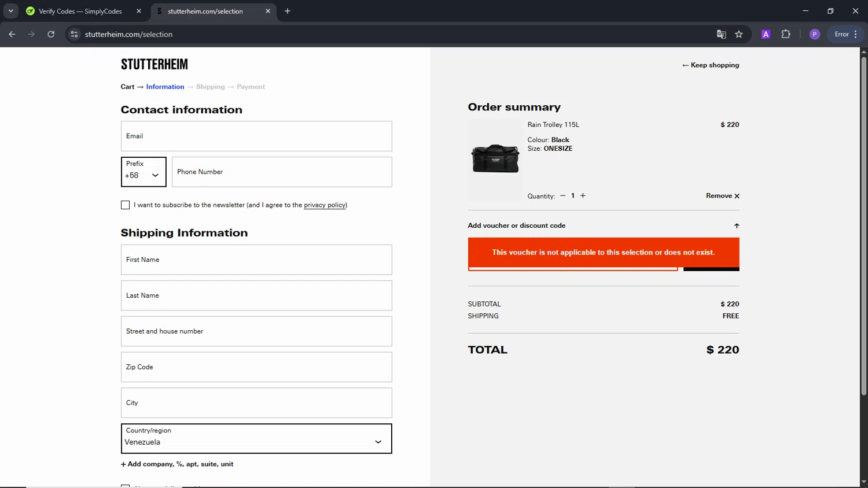Image resolution: width=868 pixels, height=488 pixels.
Task: Select the Payment breadcrumb step
Action: point(251,87)
